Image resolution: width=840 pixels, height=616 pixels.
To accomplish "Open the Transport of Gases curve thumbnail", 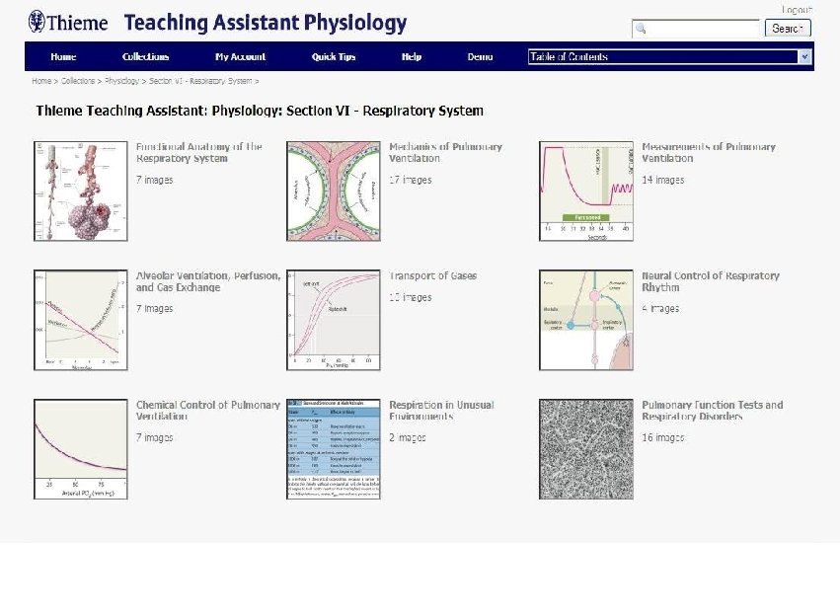I will click(334, 320).
